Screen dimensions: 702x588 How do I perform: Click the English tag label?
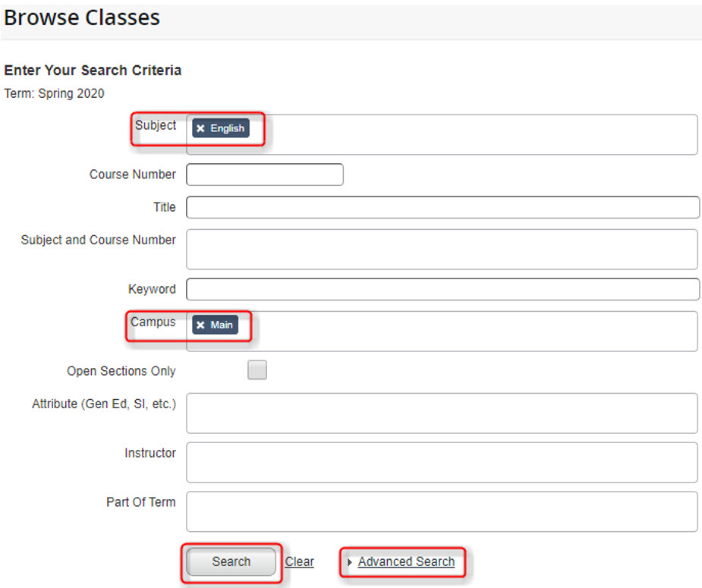pos(227,128)
